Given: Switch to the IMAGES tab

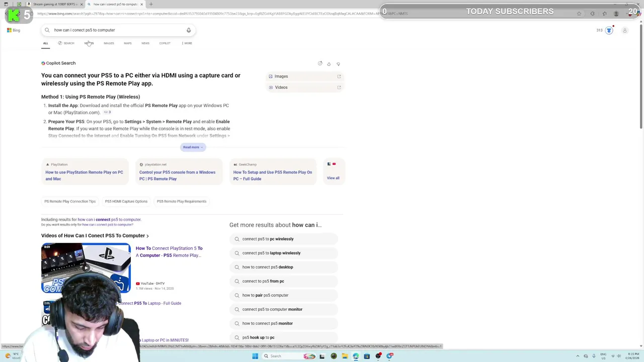Looking at the screenshot, I should click(109, 43).
